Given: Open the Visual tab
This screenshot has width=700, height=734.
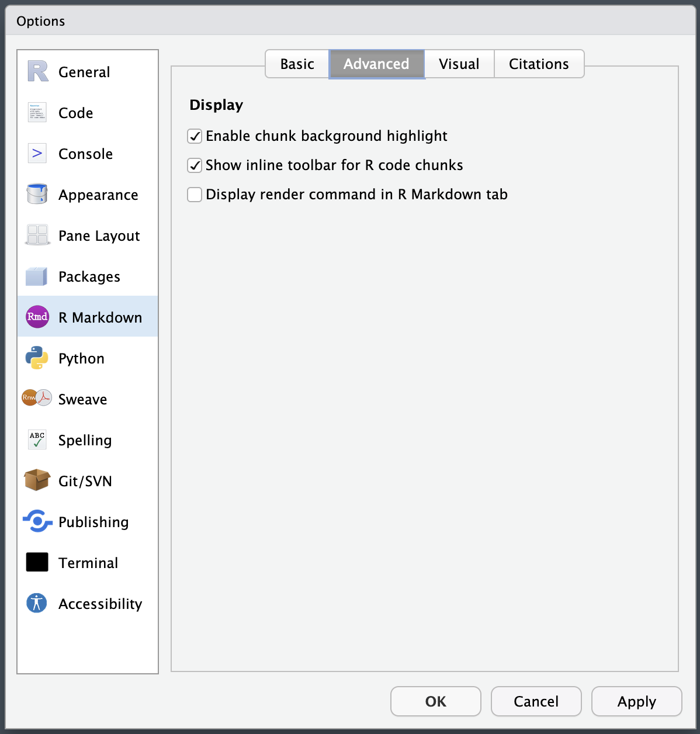Looking at the screenshot, I should coord(459,64).
